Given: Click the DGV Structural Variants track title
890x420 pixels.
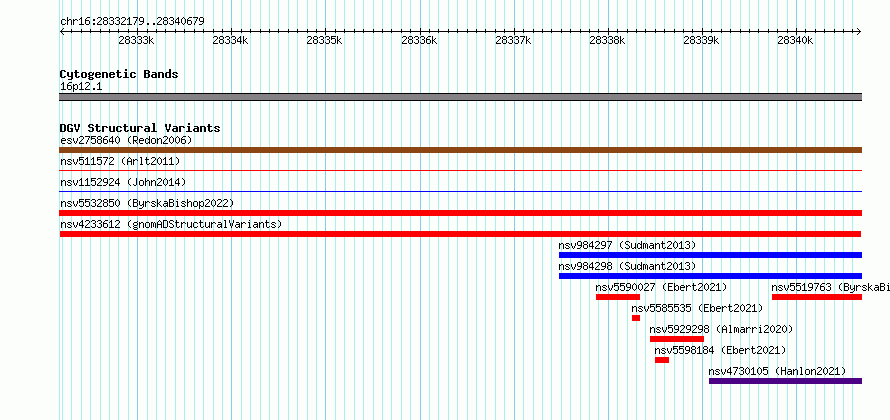Looking at the screenshot, I should (x=140, y=128).
